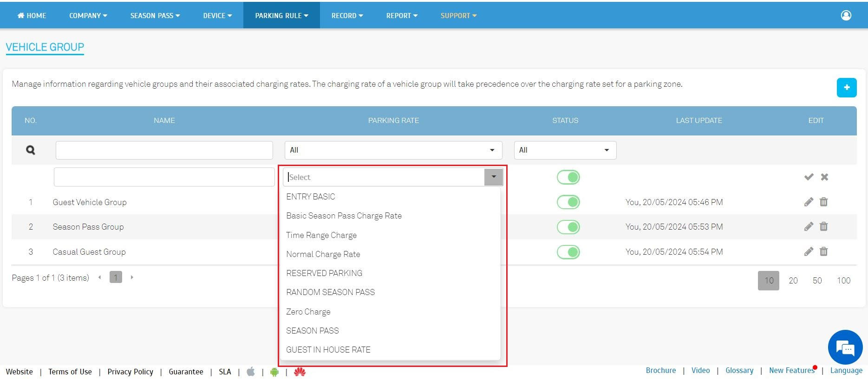Show 50 items per page
This screenshot has height=379, width=868.
817,281
